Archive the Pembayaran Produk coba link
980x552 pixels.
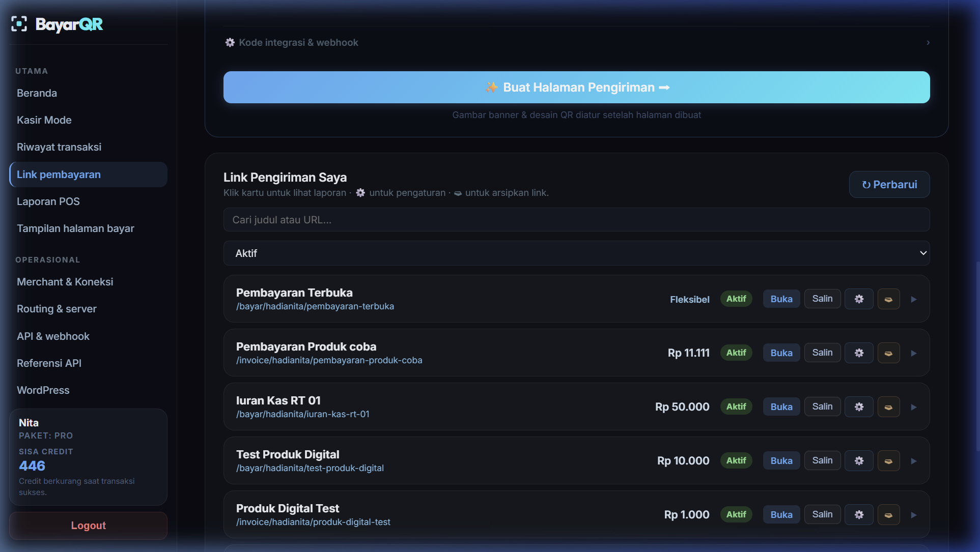[x=888, y=353]
